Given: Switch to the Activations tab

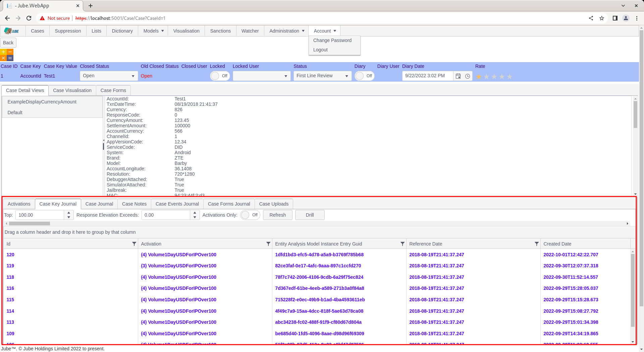Looking at the screenshot, I should pos(19,204).
